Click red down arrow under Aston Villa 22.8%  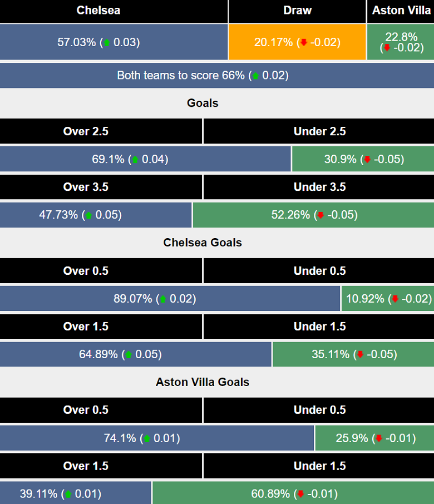tap(387, 48)
